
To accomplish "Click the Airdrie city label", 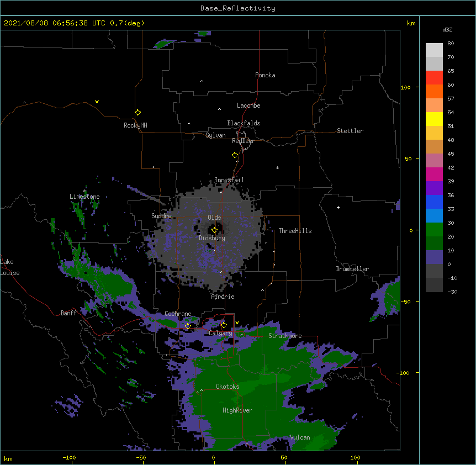I will click(223, 297).
